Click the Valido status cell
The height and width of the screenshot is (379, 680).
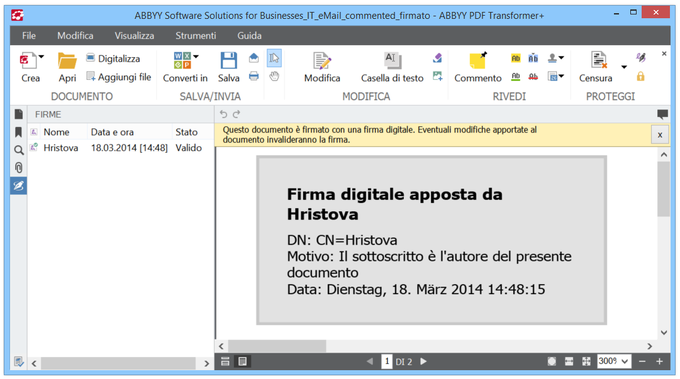[189, 148]
